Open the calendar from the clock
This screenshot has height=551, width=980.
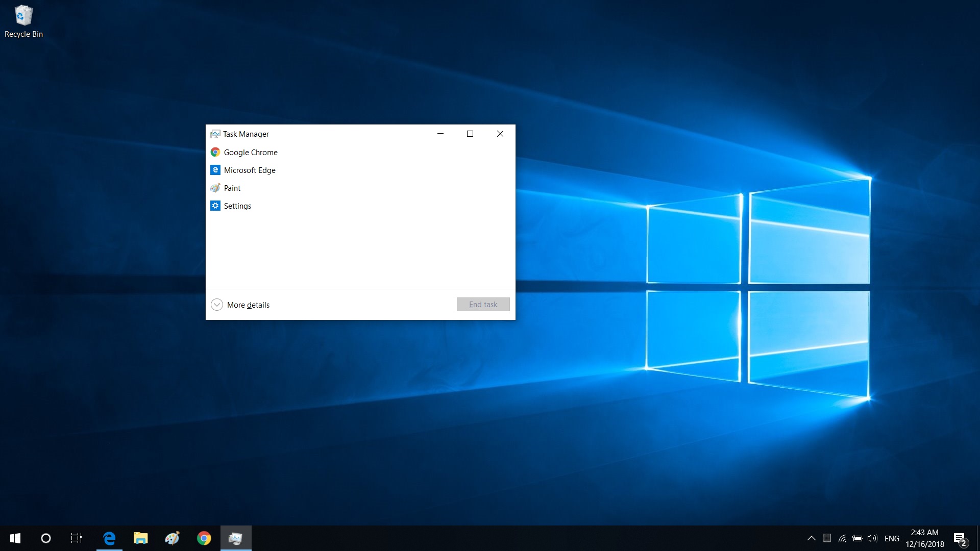pyautogui.click(x=924, y=538)
